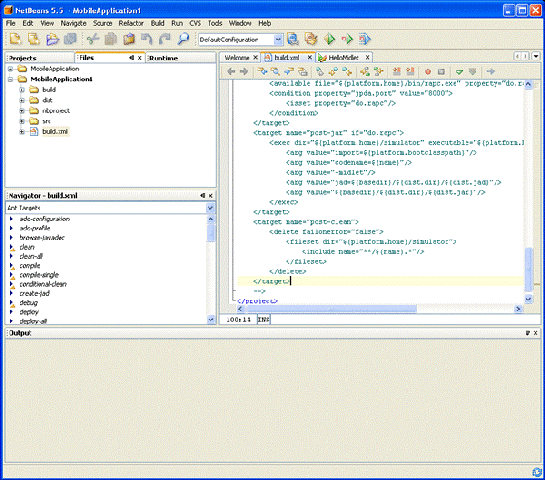
Task: Click the Debug Main Project icon
Action: coord(347,39)
